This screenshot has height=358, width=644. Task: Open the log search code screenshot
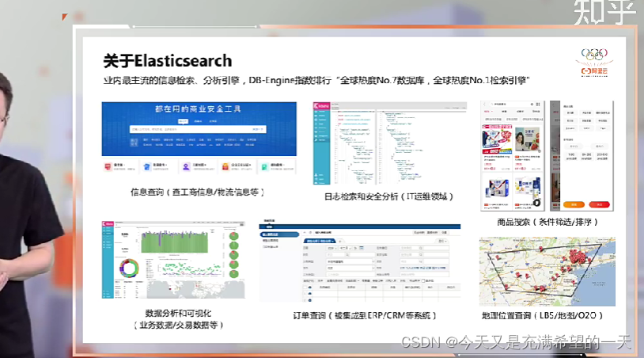click(390, 143)
